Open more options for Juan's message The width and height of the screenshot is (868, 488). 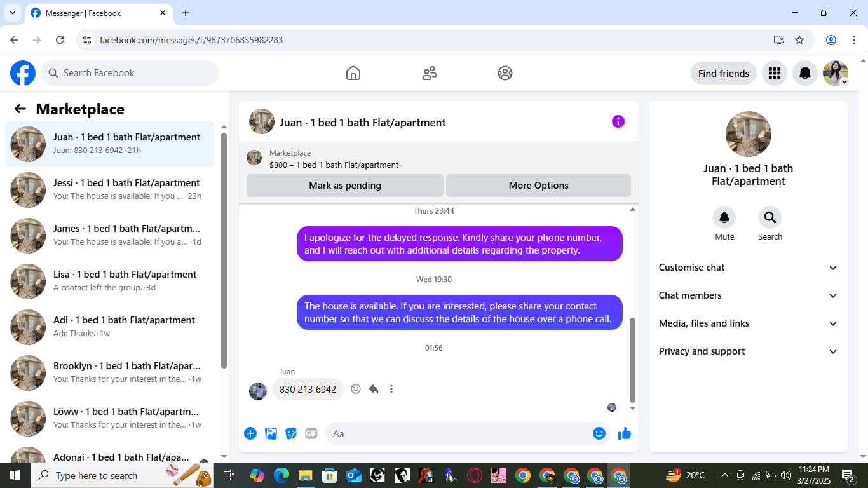(391, 389)
